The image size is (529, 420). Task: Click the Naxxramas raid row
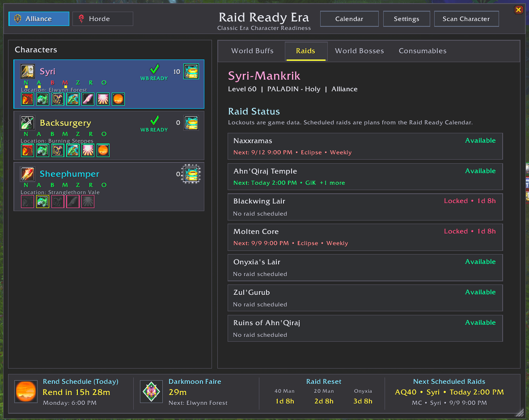pyautogui.click(x=365, y=146)
